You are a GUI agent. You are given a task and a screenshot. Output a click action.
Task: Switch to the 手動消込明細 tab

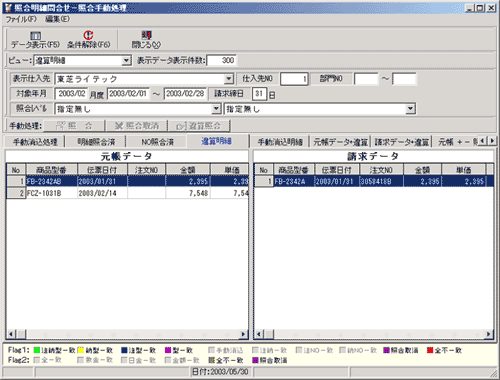(280, 142)
